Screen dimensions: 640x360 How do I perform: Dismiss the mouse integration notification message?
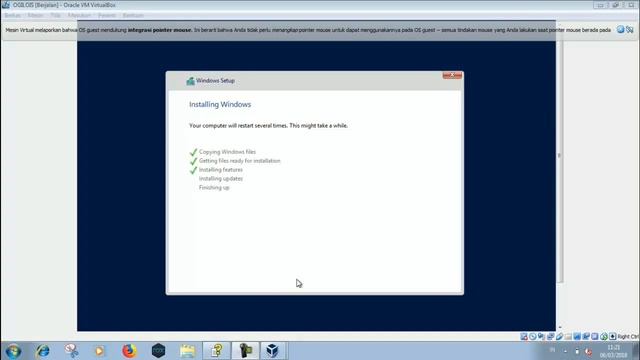coord(620,29)
